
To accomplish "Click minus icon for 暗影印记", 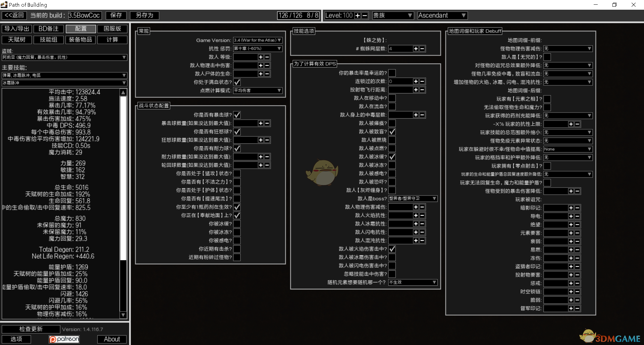I will (x=577, y=208).
